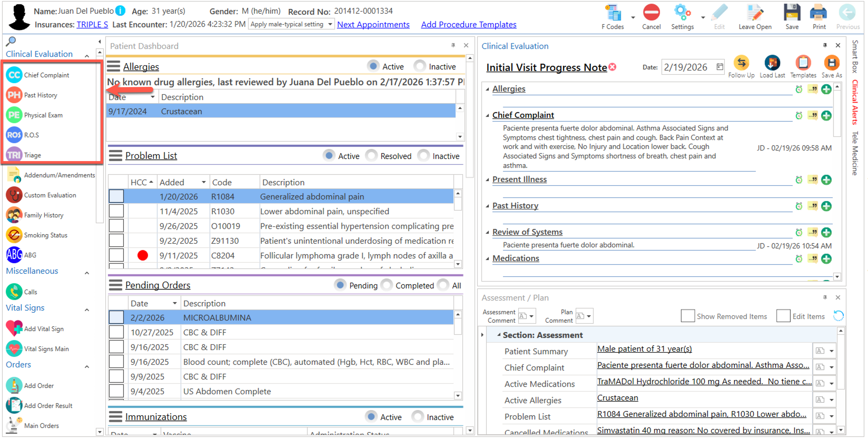This screenshot has height=439, width=868.
Task: Expand the Assessment Comment dropdown
Action: click(531, 316)
